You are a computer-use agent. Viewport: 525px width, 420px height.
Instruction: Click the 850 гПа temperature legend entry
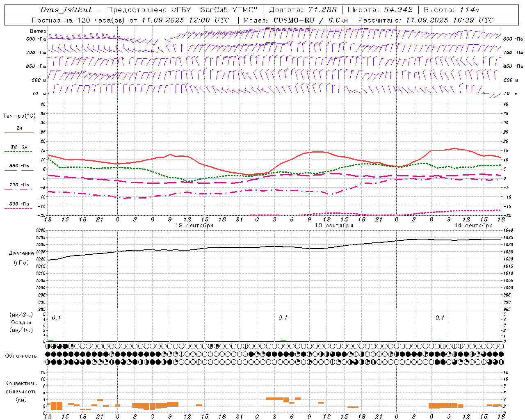tap(19, 166)
